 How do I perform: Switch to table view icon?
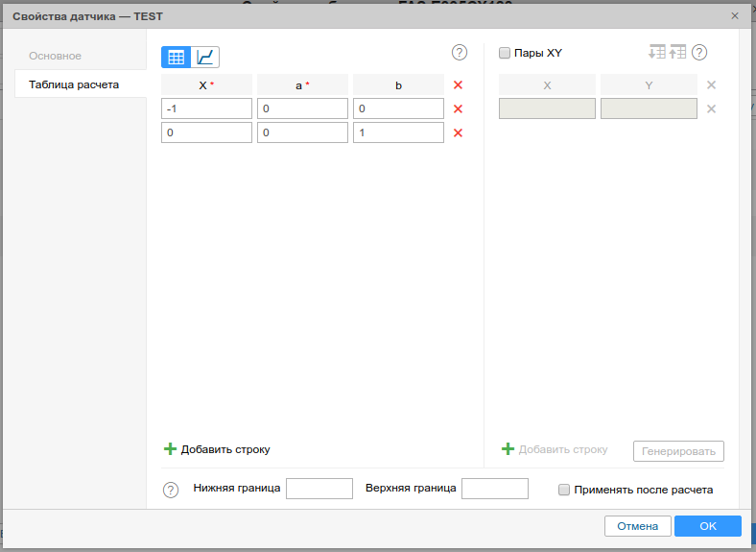tap(176, 58)
